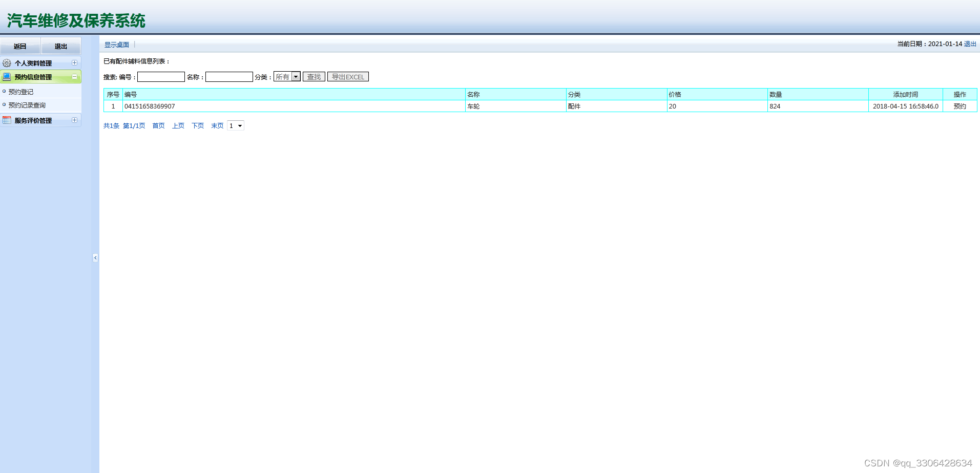The width and height of the screenshot is (980, 473).
Task: Click the 编号 column header
Action: 294,95
